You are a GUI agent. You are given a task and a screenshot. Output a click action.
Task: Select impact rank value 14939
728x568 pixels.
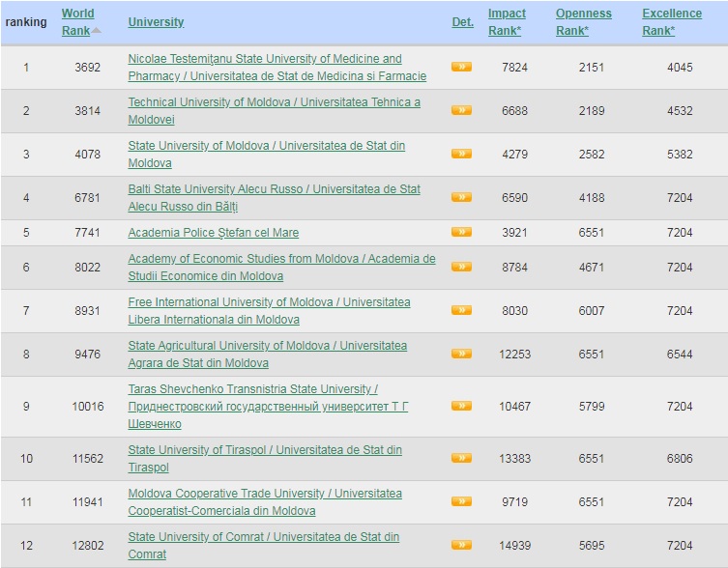tap(515, 545)
